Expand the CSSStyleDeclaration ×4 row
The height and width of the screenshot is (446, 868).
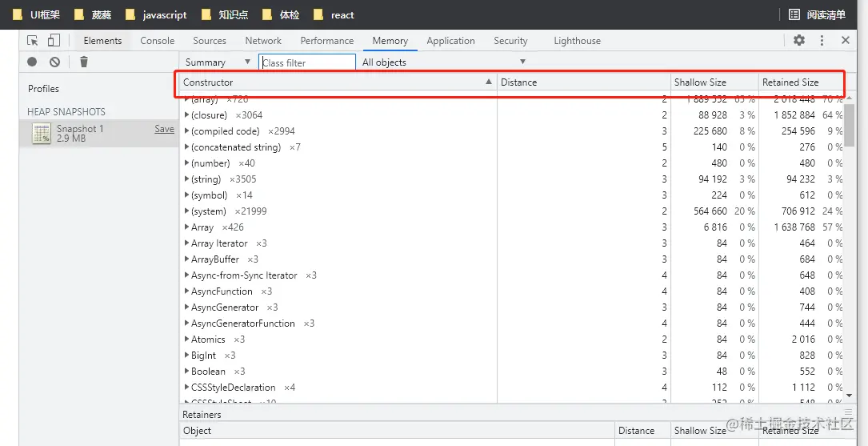tap(186, 388)
